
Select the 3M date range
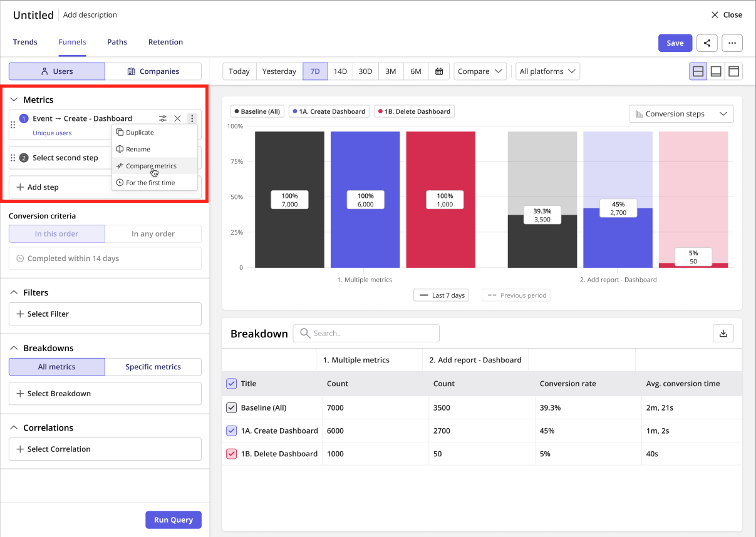point(391,71)
